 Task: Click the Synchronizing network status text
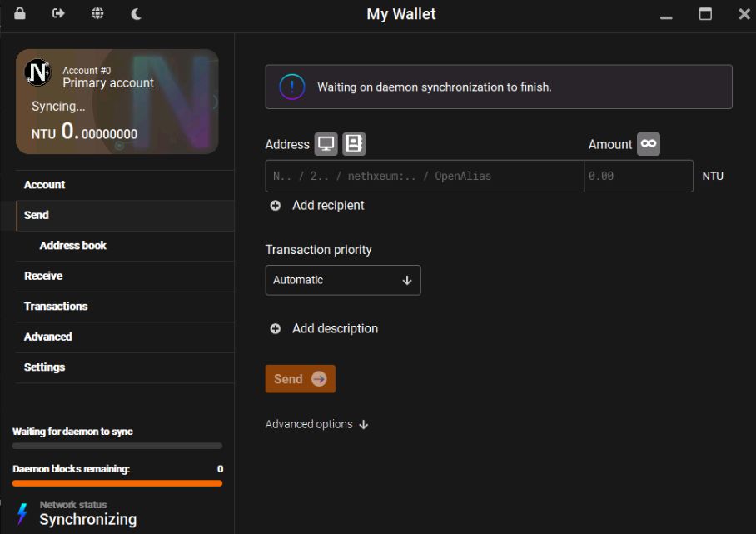pyautogui.click(x=87, y=519)
